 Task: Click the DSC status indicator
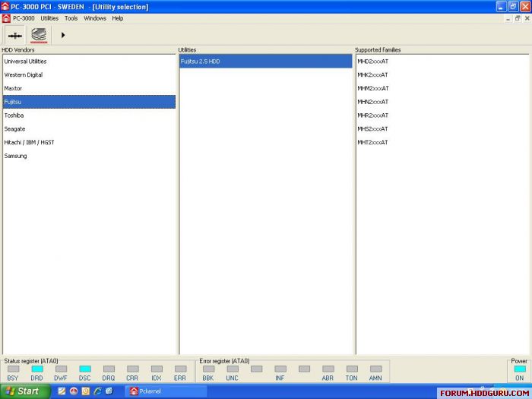tap(85, 369)
